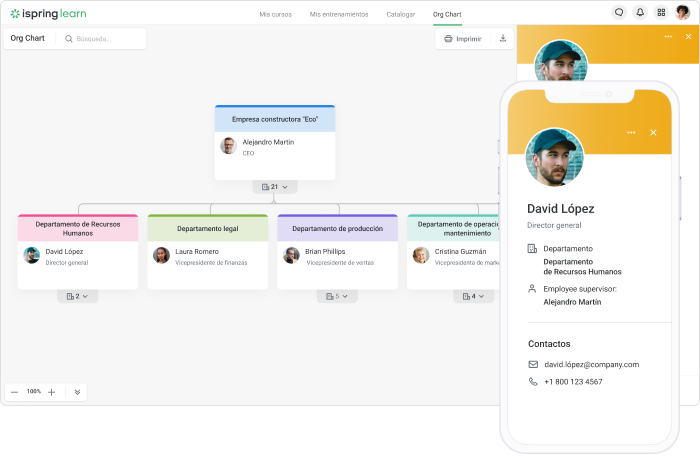Image resolution: width=700 pixels, height=462 pixels.
Task: Click the name Cristina Guzmán
Action: [x=460, y=251]
